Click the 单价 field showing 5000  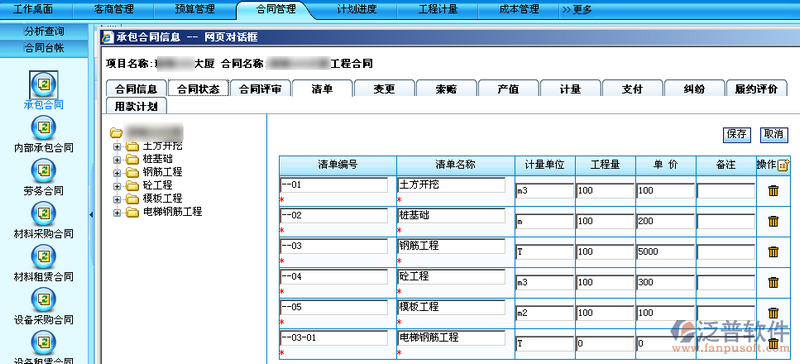click(665, 252)
